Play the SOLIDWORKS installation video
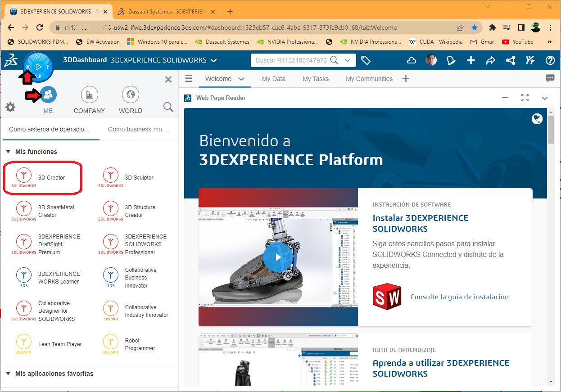The height and width of the screenshot is (392, 561). coord(278,257)
